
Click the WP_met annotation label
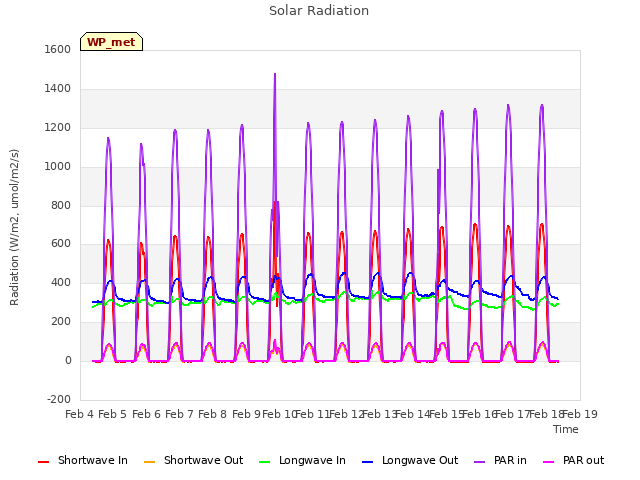pos(111,42)
